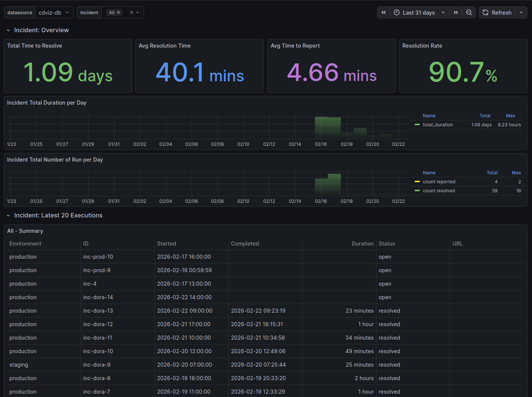
Task: Click the yellow color line beside count reported
Action: click(417, 181)
